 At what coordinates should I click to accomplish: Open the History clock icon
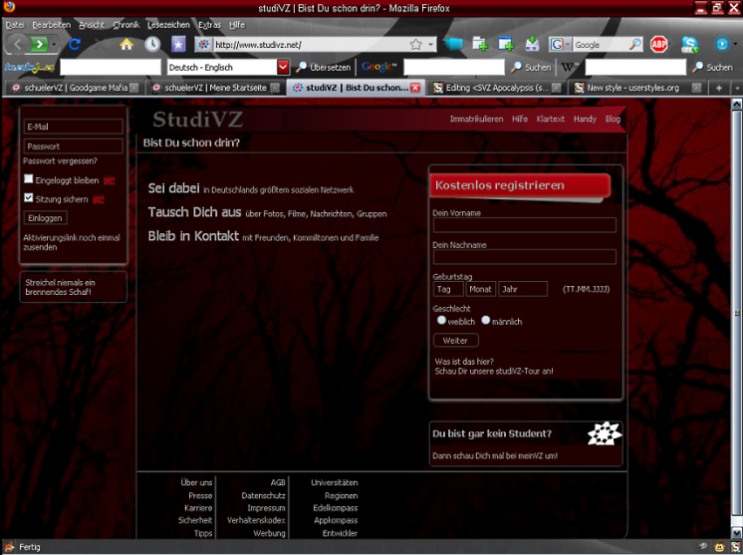click(x=152, y=45)
